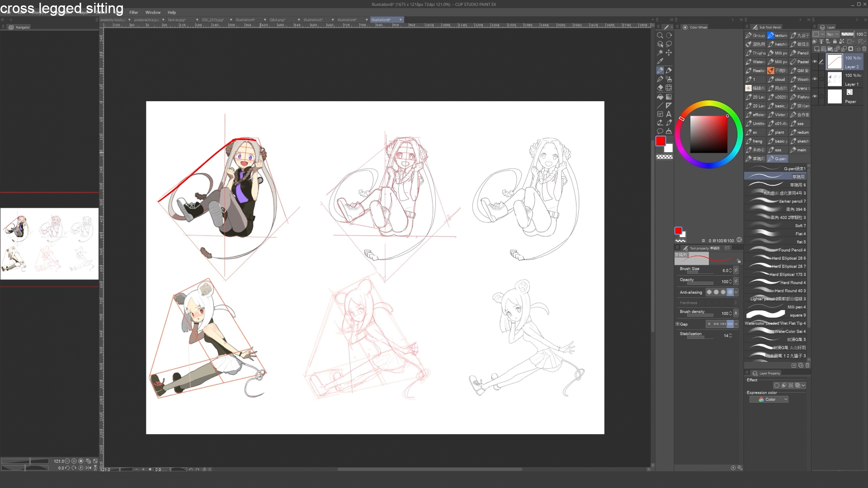Open the Anti-aliasing options dropdown

[x=736, y=292]
